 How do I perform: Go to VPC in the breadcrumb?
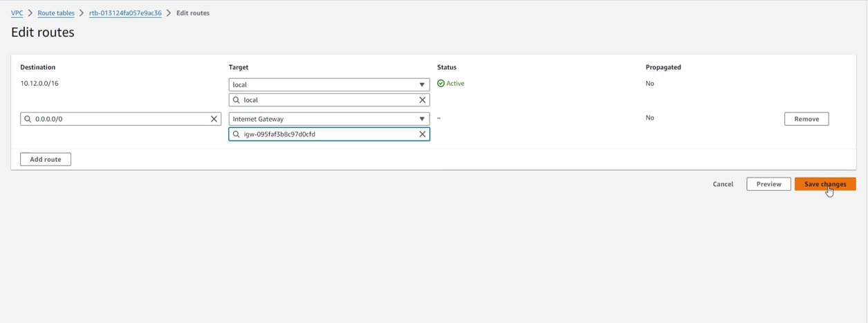[x=17, y=13]
